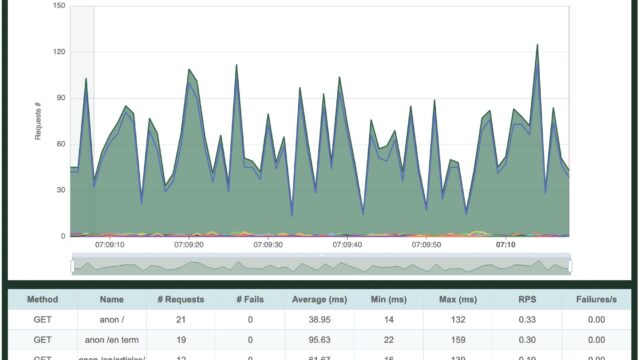Screen dimensions: 640x360
Task: Click the 30 y-axis label
Action: [x=61, y=190]
